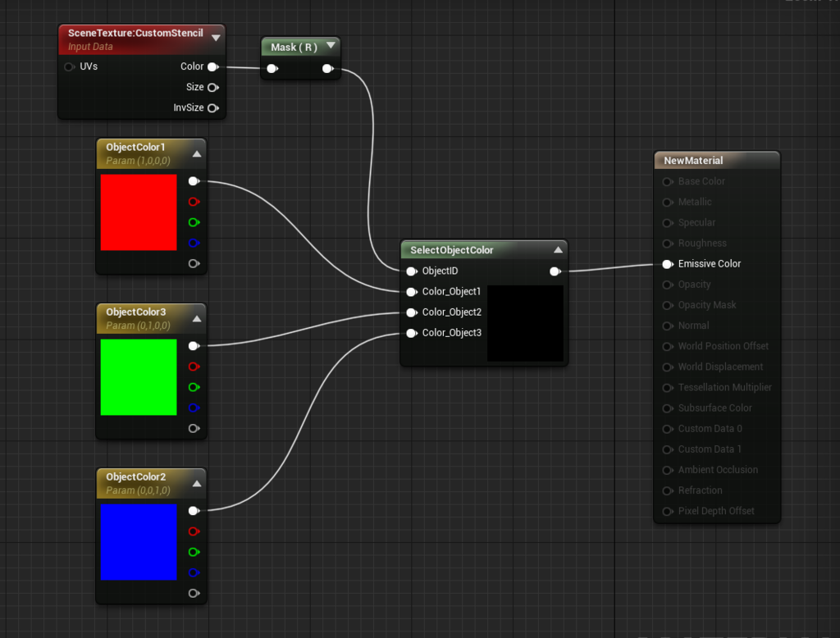Click the Specular input pin
This screenshot has width=840, height=638.
[x=668, y=223]
